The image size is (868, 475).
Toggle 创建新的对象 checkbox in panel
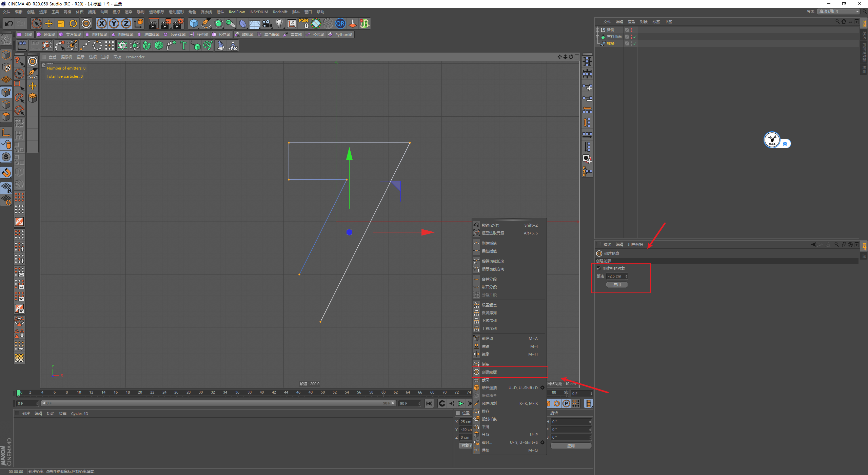click(x=599, y=268)
